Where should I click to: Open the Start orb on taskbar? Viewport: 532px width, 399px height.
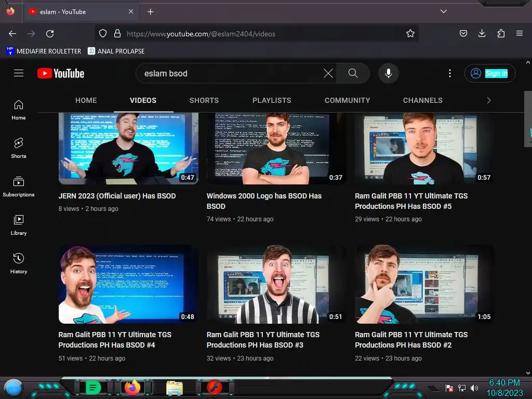[14, 389]
